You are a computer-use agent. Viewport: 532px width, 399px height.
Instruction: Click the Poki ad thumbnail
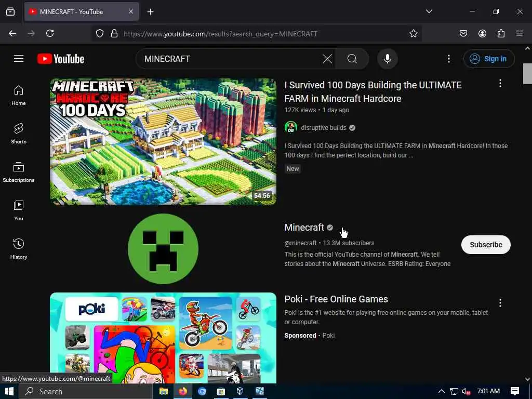click(x=163, y=338)
